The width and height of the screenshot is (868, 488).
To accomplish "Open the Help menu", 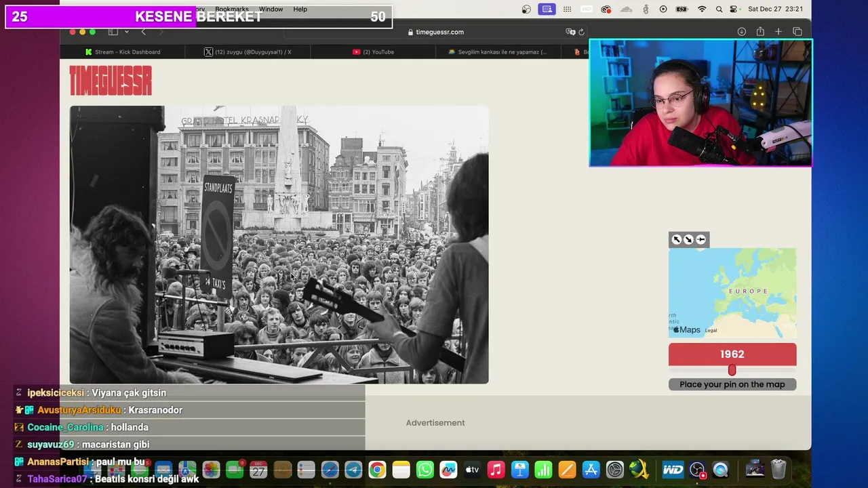I will click(300, 9).
